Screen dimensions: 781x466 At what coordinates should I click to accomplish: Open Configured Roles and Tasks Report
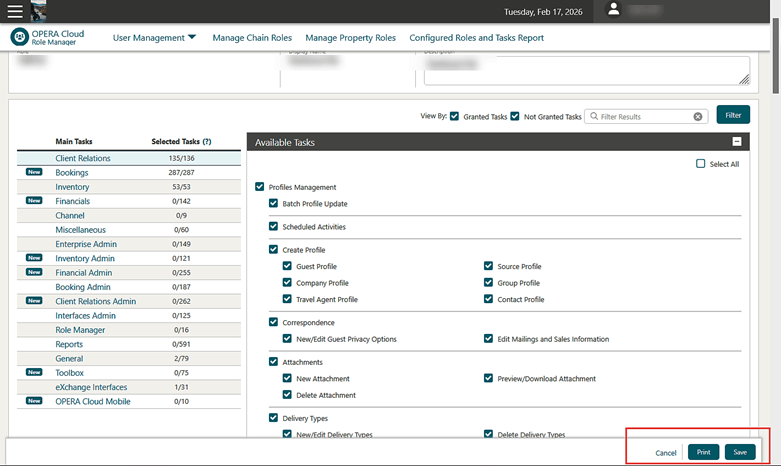pyautogui.click(x=476, y=38)
